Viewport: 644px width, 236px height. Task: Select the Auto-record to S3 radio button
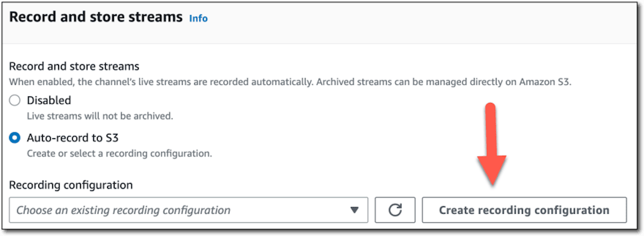15,138
